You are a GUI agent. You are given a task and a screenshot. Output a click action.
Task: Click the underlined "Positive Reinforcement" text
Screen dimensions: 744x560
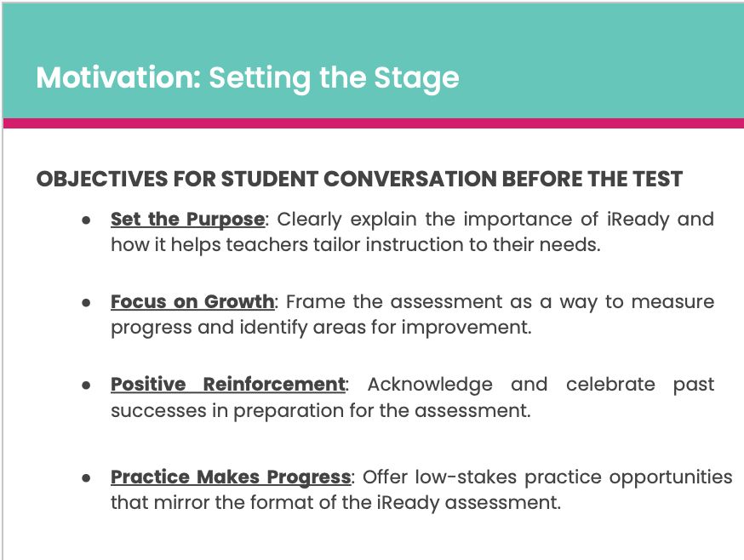tap(228, 385)
